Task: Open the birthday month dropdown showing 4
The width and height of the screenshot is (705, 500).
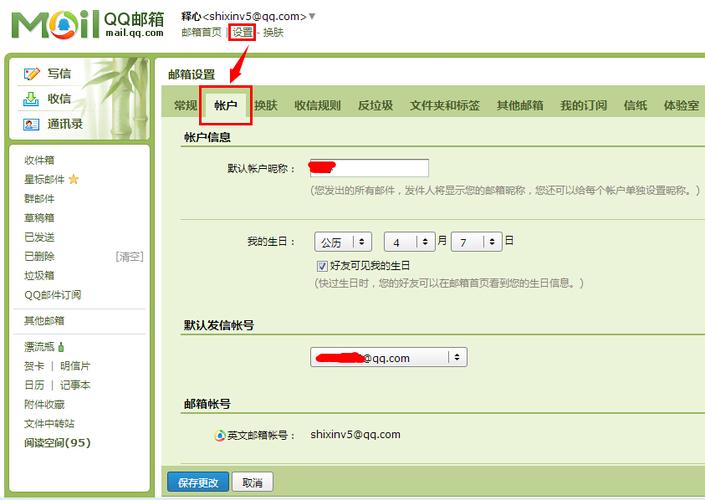Action: [410, 242]
